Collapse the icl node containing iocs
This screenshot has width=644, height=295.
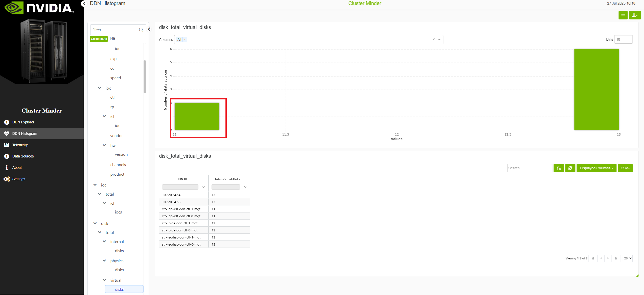[x=104, y=203]
